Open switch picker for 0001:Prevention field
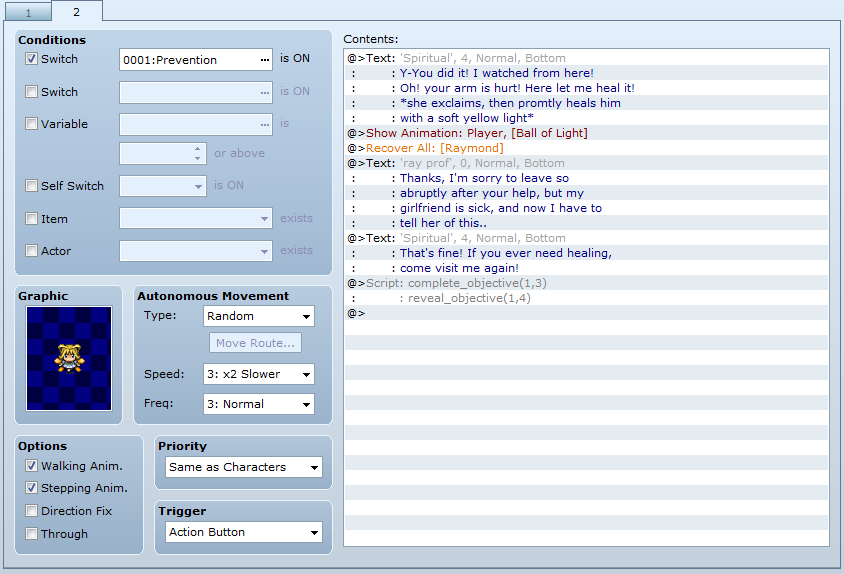 (x=265, y=60)
